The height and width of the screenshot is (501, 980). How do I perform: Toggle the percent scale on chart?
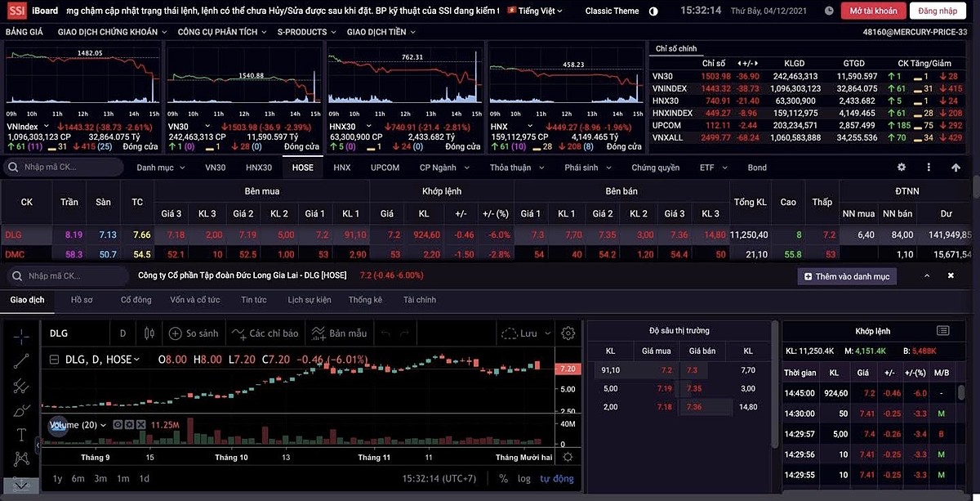tap(503, 479)
